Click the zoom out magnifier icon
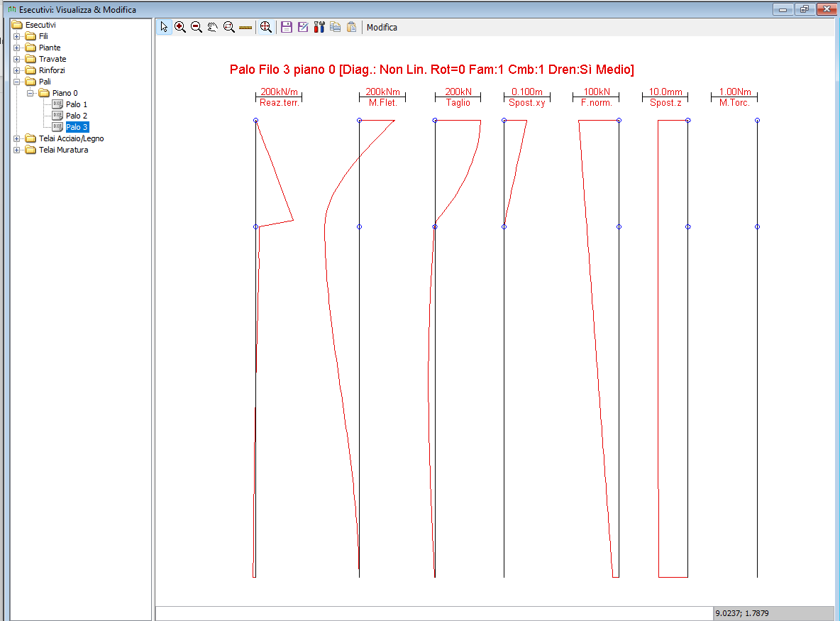840x621 pixels. click(196, 28)
